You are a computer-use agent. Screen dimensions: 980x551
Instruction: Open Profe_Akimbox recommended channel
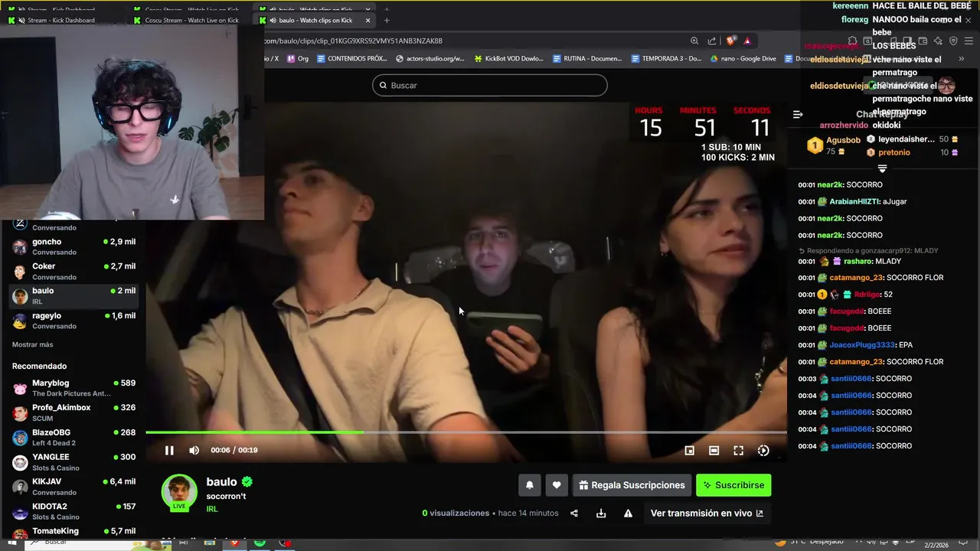click(x=73, y=412)
